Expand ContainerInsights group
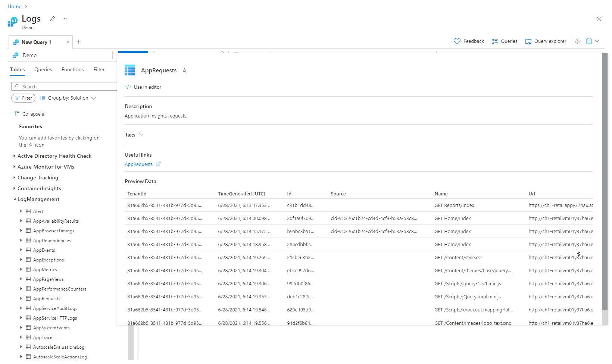Viewport: 612px width, 364px height. click(x=14, y=188)
